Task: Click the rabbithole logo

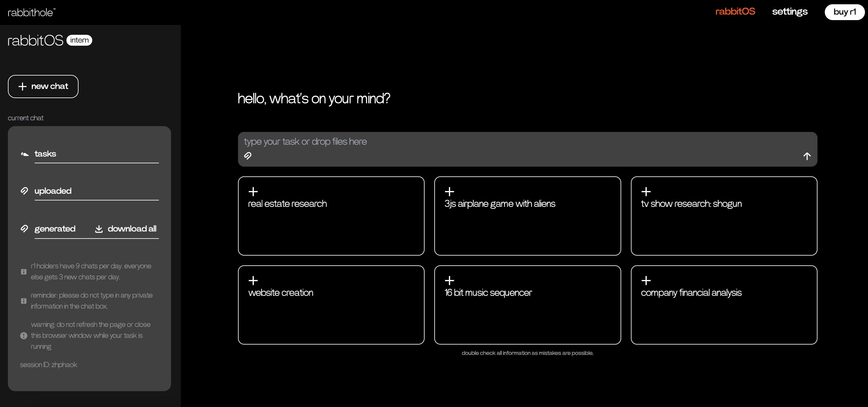Action: point(32,12)
